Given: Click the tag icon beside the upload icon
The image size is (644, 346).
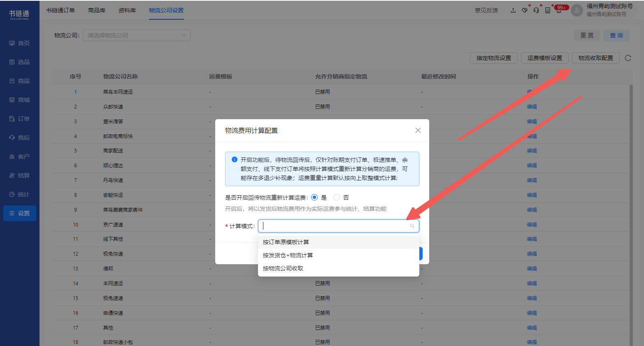Looking at the screenshot, I should tap(525, 10).
